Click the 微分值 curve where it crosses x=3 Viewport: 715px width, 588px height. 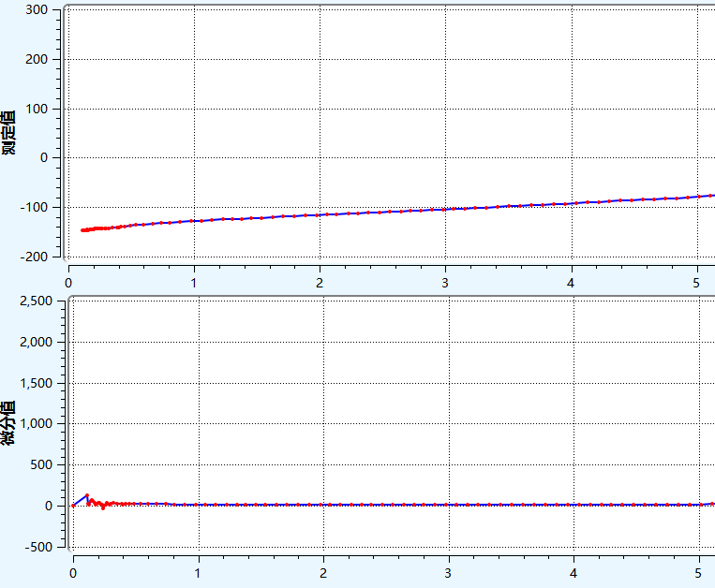(449, 505)
